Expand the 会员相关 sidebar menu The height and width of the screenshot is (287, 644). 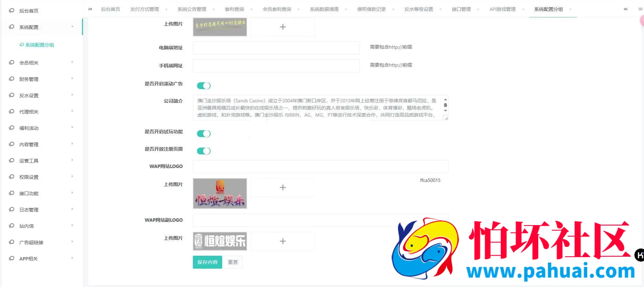[x=72, y=62]
